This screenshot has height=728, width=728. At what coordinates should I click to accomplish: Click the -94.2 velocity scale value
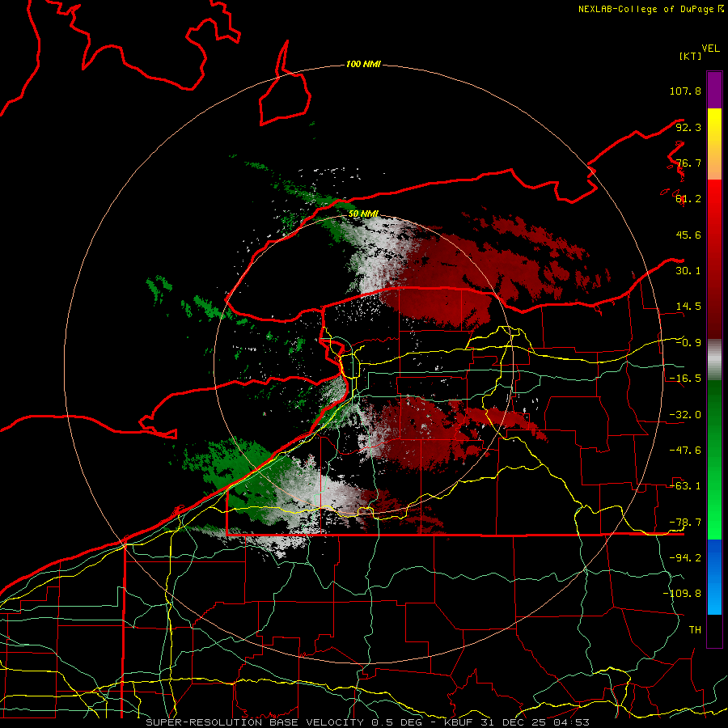tap(685, 558)
